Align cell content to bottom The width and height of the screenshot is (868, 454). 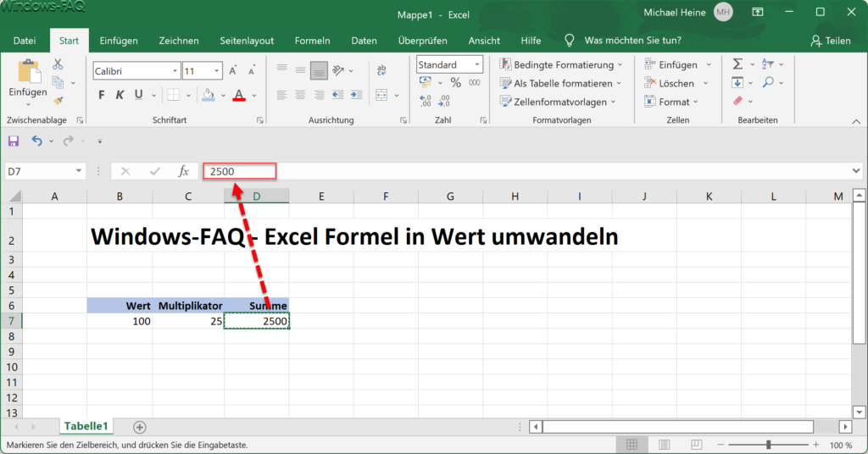point(319,70)
